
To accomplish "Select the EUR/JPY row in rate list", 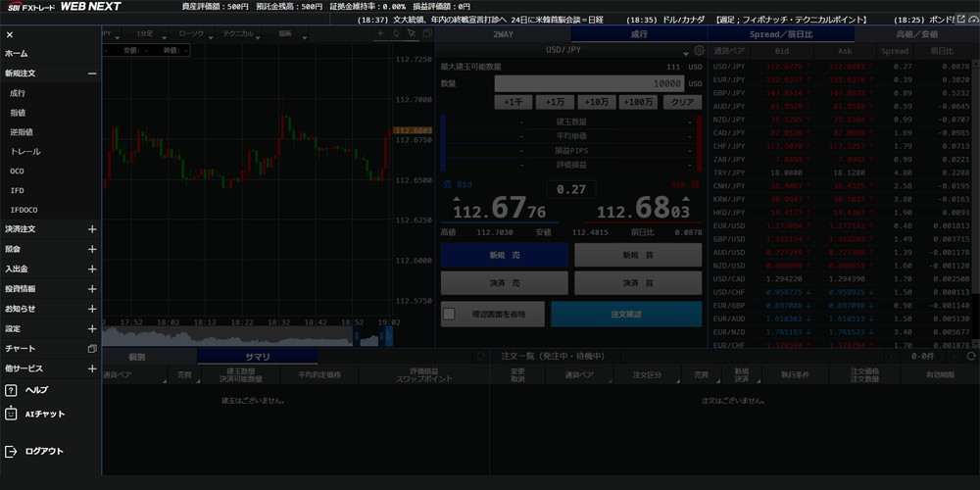I will tap(842, 79).
